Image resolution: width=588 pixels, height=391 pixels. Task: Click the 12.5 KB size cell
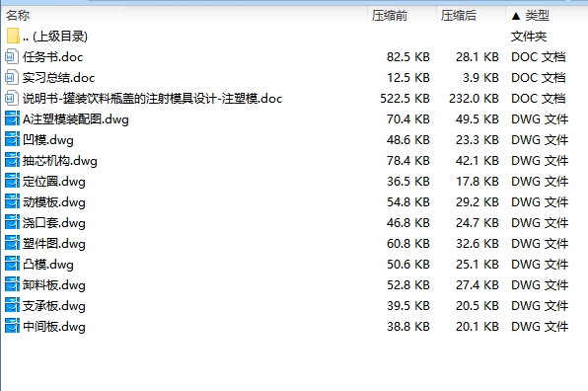(408, 78)
